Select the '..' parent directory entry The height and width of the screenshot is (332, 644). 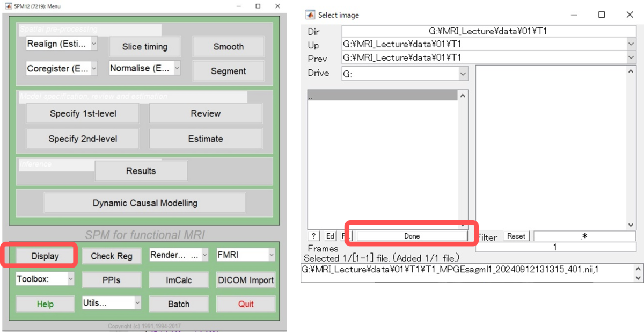(x=382, y=96)
